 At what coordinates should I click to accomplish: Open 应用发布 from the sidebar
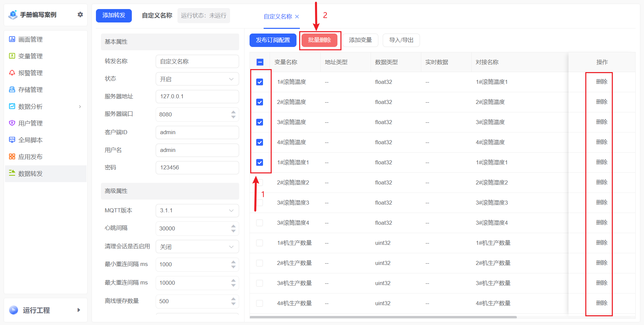click(31, 156)
